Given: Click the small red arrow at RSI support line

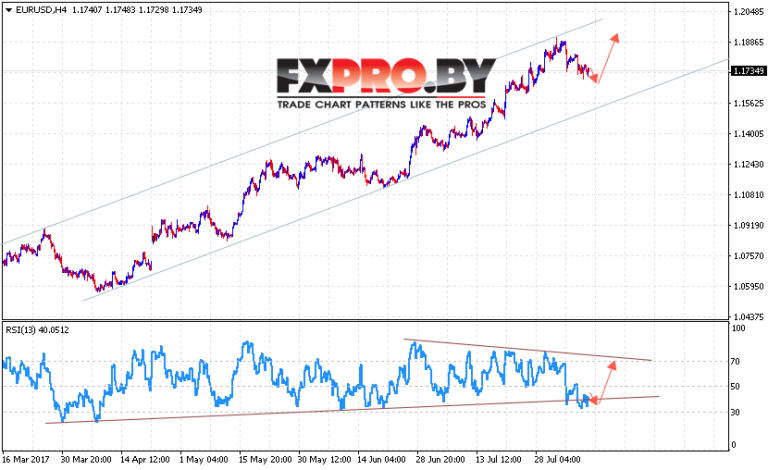Looking at the screenshot, I should (x=592, y=398).
